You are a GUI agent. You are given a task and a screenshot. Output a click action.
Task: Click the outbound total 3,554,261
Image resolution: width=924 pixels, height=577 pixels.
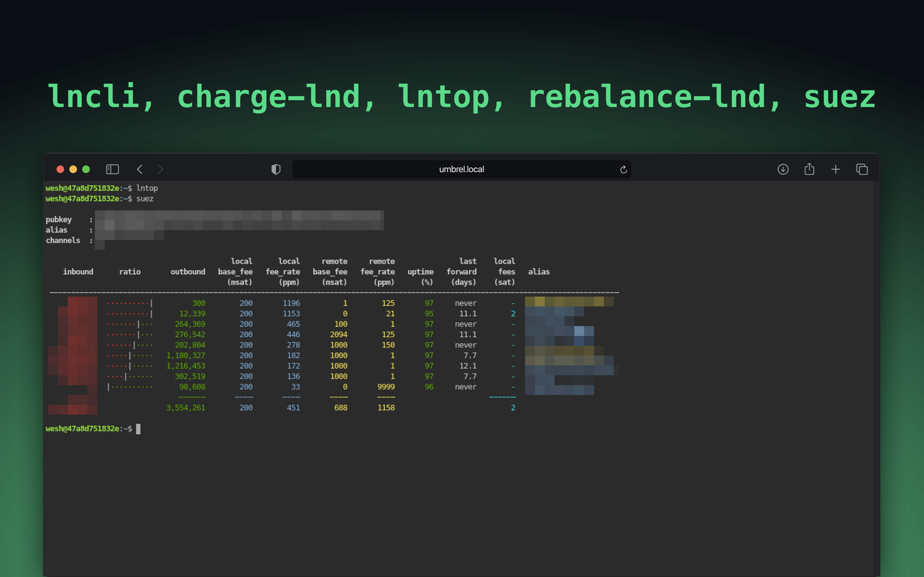[186, 407]
